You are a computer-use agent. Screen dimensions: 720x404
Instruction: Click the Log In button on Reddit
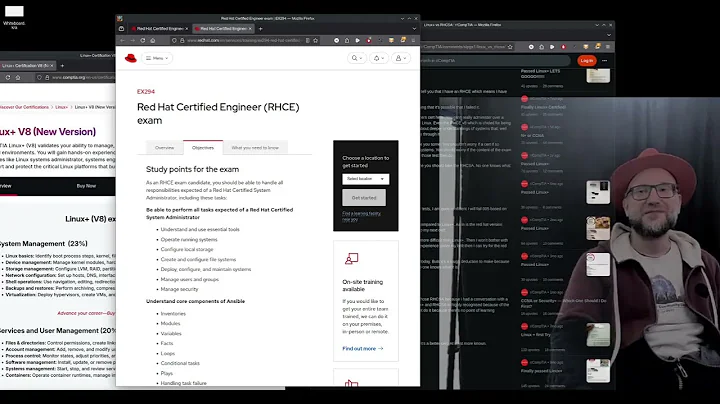coord(586,61)
